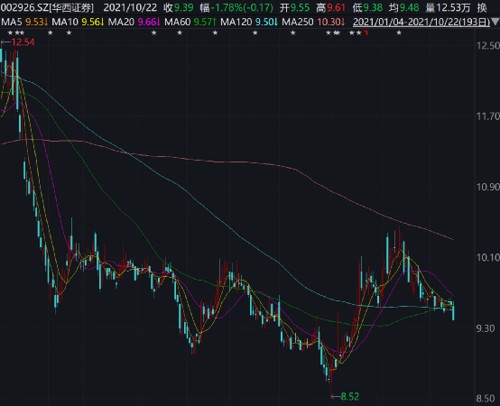
Task: Click the 10.90 price axis label
Action: pyautogui.click(x=488, y=187)
